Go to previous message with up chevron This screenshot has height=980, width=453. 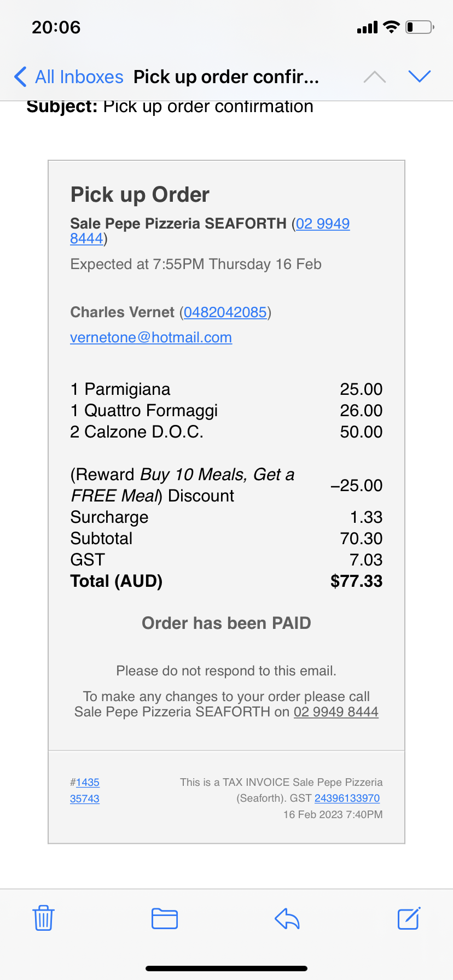pos(375,77)
